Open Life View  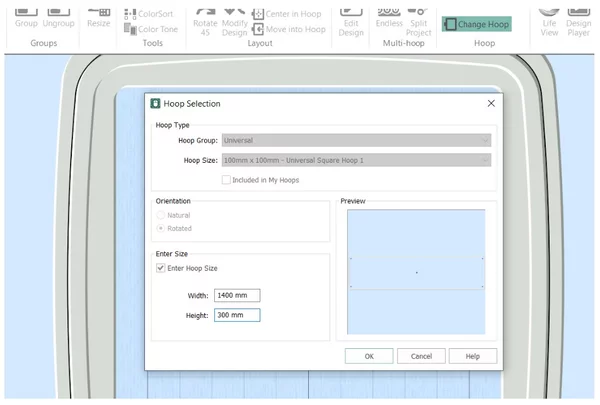pos(549,22)
